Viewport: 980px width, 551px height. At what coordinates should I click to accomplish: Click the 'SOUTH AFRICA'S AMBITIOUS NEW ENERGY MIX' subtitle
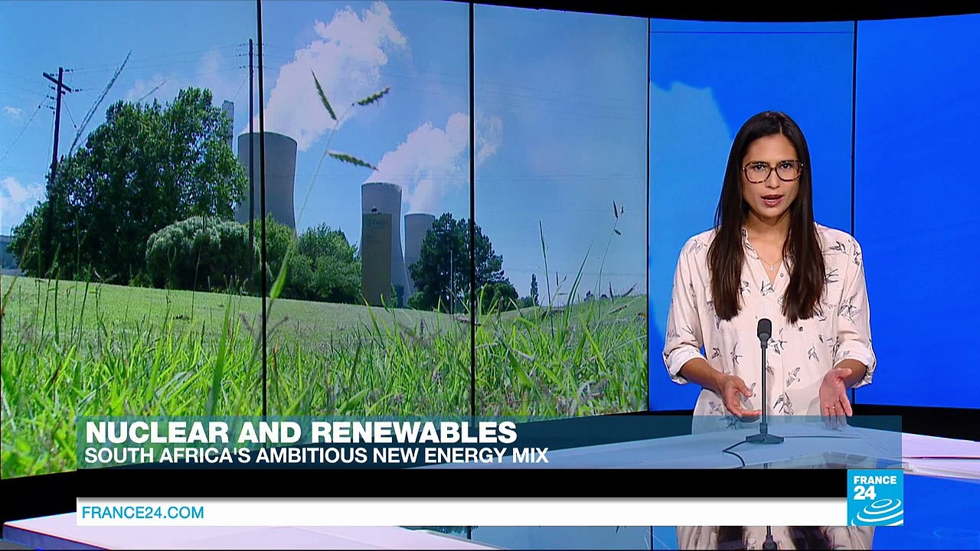[x=316, y=455]
